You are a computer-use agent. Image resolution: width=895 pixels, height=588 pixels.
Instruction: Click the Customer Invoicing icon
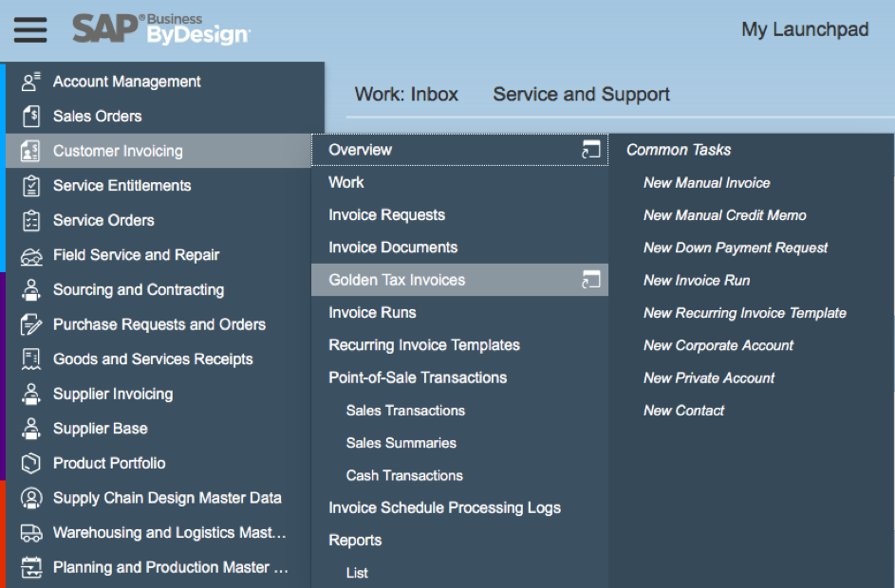pyautogui.click(x=30, y=151)
